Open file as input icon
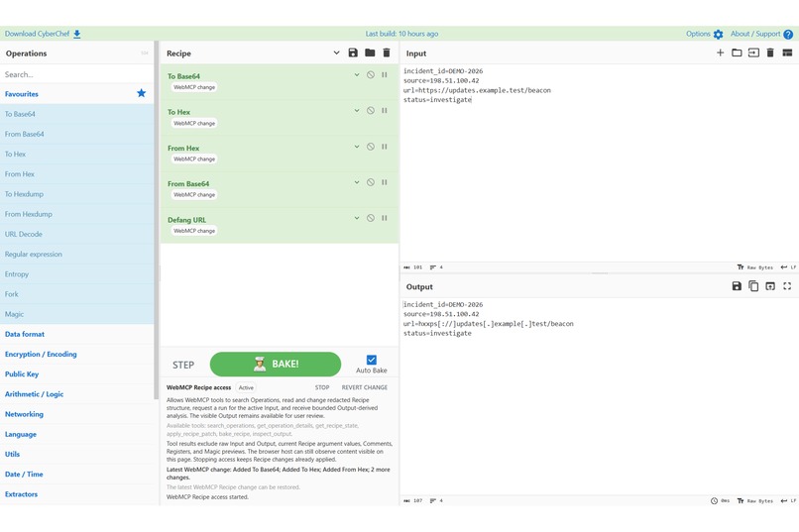The image size is (799, 532). [753, 53]
